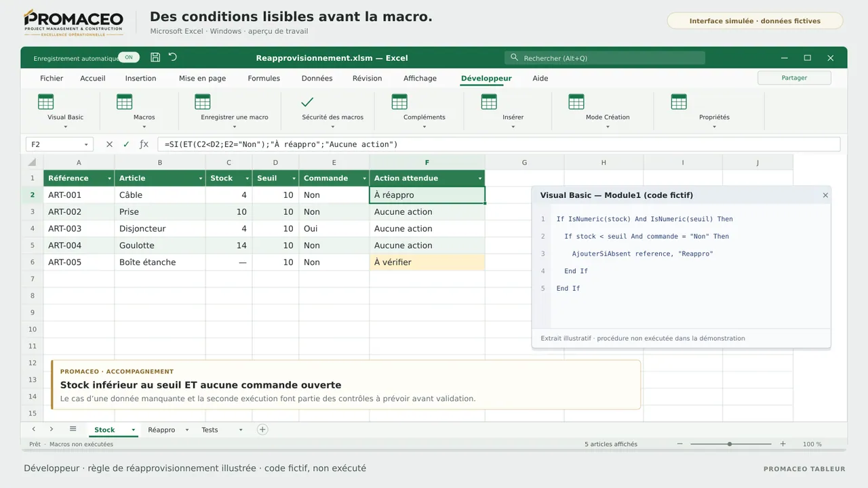Undo the last action in title bar
Image resolution: width=868 pixels, height=488 pixels.
point(173,58)
